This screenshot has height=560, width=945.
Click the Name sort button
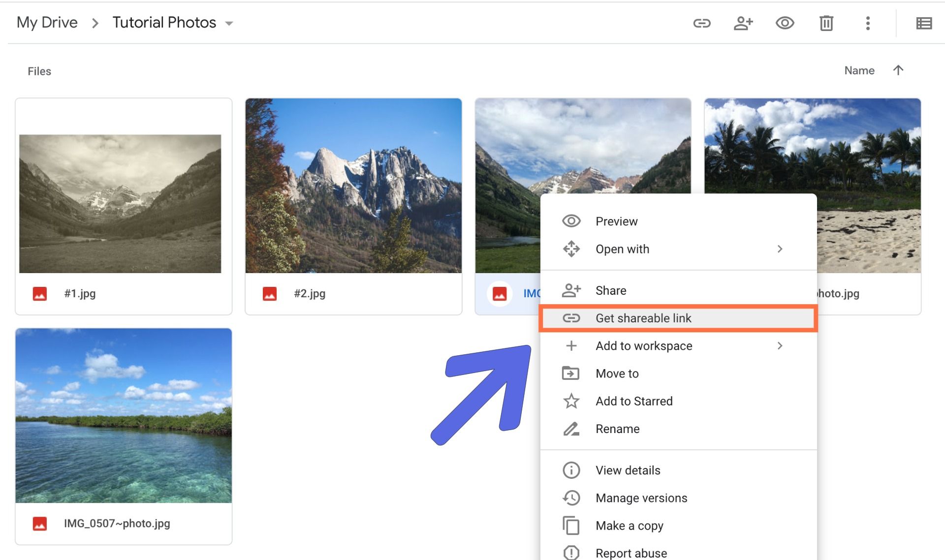coord(859,70)
